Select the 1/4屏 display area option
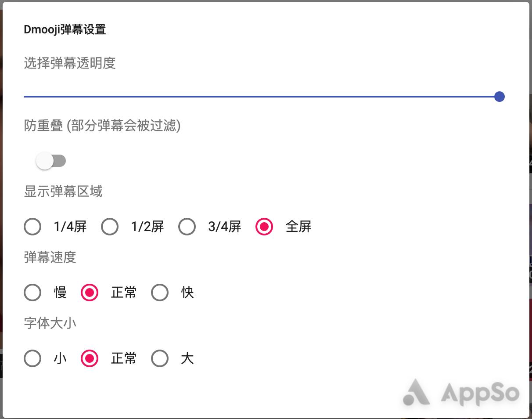Viewport: 532px width, 419px height. [32, 227]
